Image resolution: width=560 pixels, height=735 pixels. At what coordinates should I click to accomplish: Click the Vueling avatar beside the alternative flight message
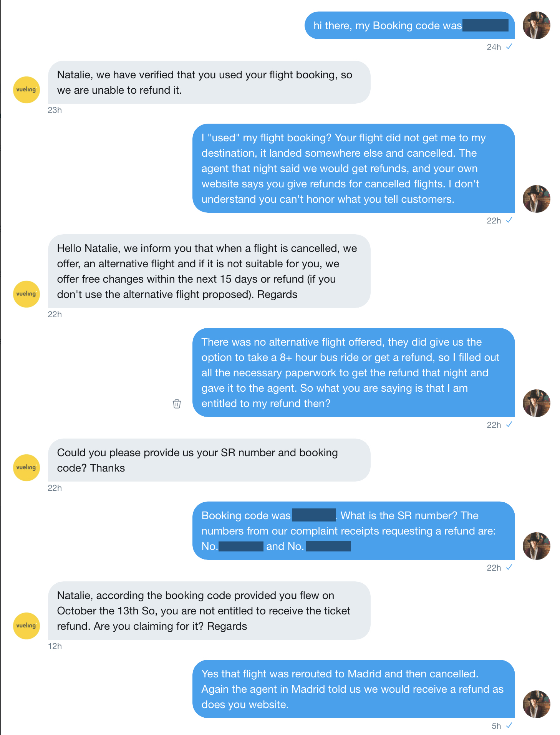26,294
